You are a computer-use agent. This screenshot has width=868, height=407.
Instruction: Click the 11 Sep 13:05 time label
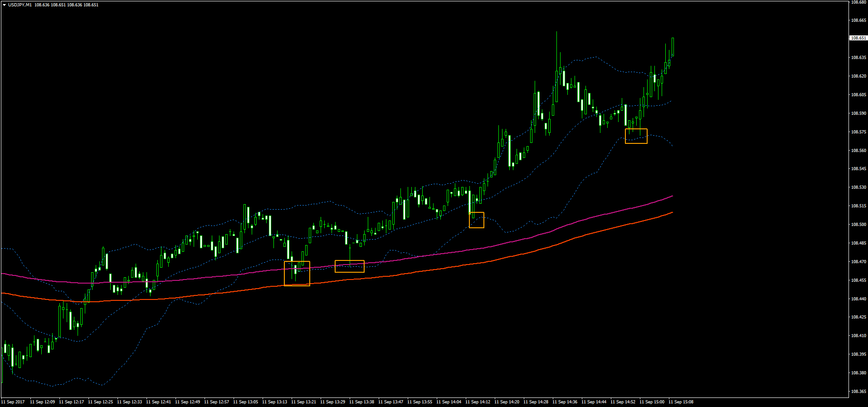pos(246,402)
